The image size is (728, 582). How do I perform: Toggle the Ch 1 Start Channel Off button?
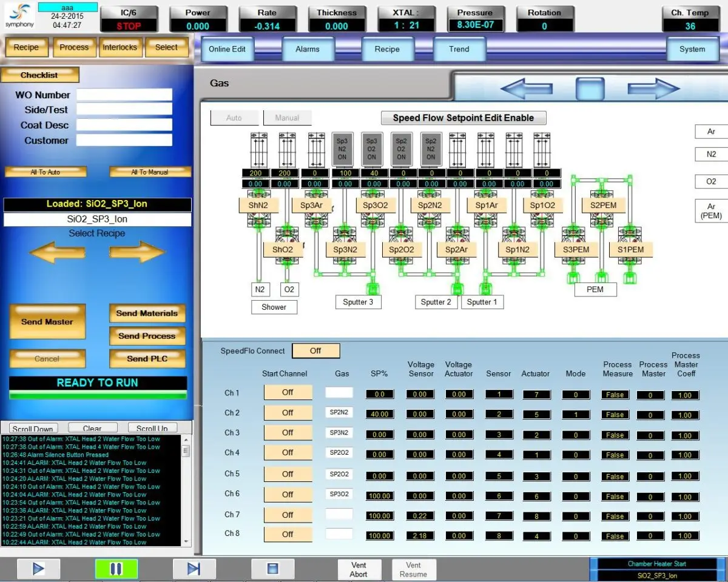coord(288,392)
